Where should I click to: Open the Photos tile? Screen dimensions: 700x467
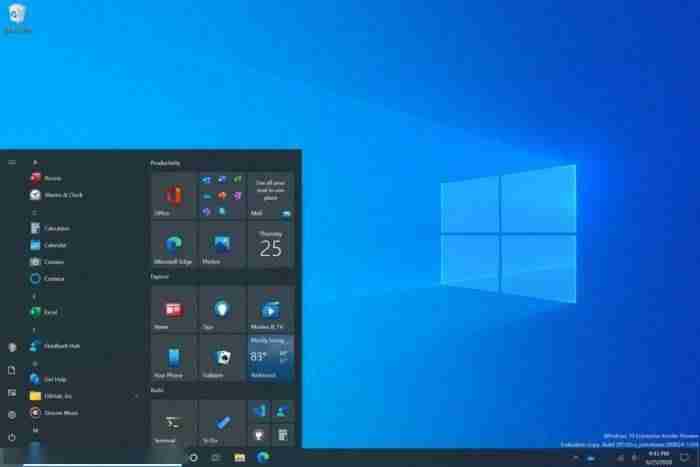[222, 245]
